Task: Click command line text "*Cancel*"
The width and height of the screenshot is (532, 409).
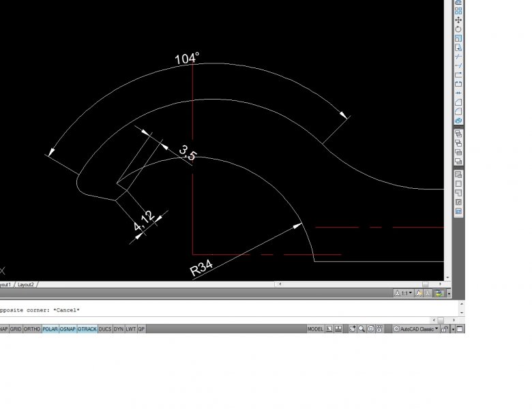Action: click(x=66, y=310)
